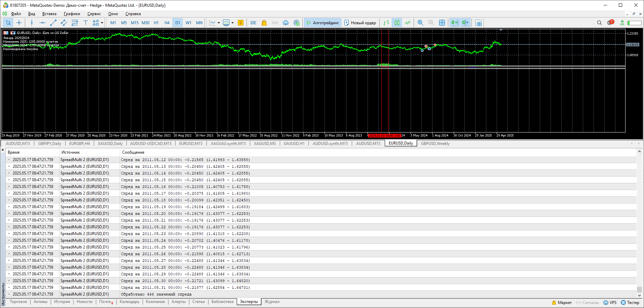Expand the graphical objects dropdown arrow
Screen dimensions: 644x308
pos(102,23)
